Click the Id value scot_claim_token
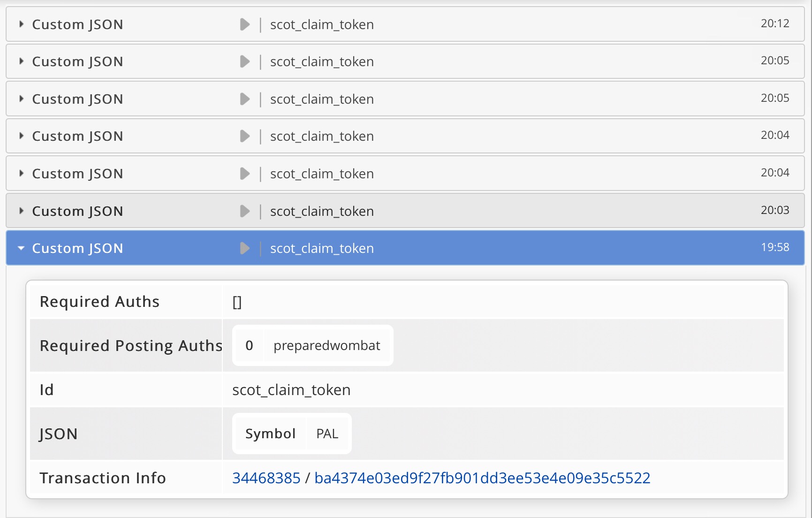 [x=291, y=390]
